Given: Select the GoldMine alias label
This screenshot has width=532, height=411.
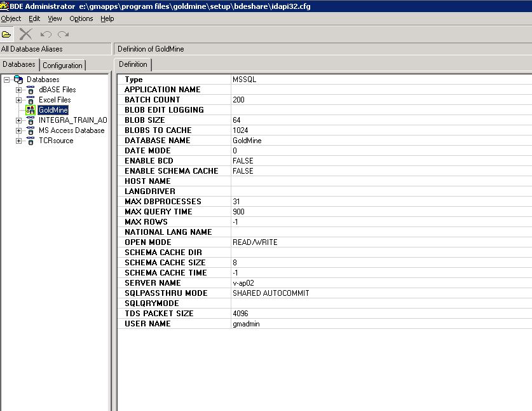Looking at the screenshot, I should 53,110.
